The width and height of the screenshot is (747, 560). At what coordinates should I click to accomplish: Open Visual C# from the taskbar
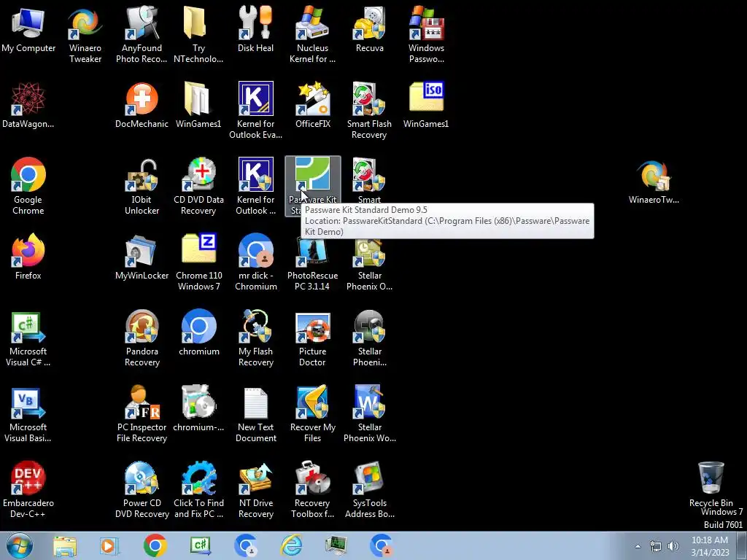click(x=201, y=545)
